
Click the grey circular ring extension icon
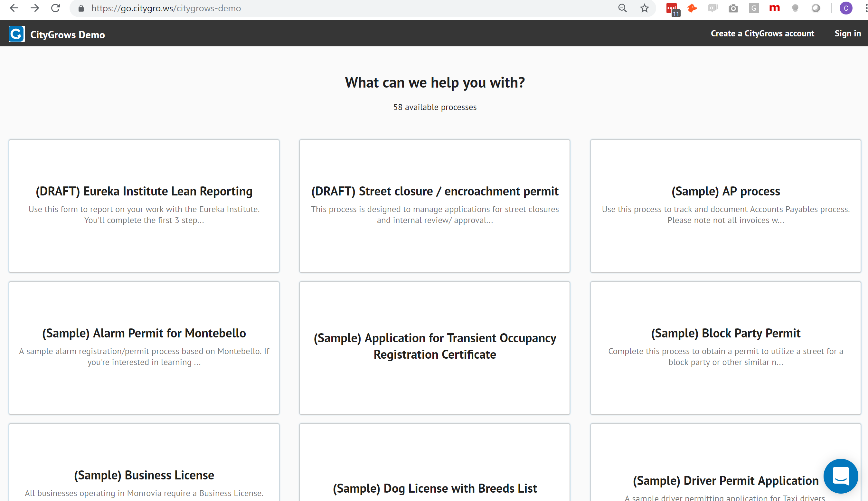pos(816,8)
